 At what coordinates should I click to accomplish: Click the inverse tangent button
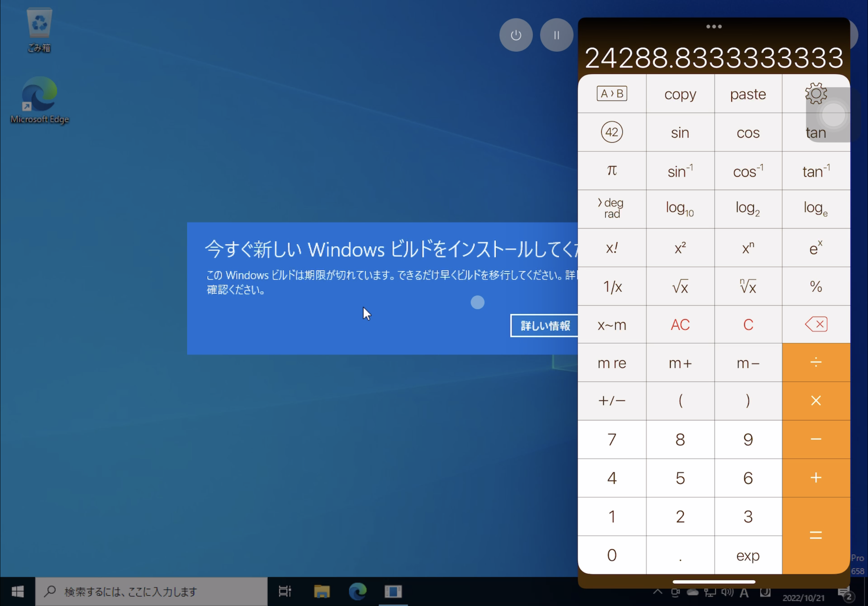(816, 171)
